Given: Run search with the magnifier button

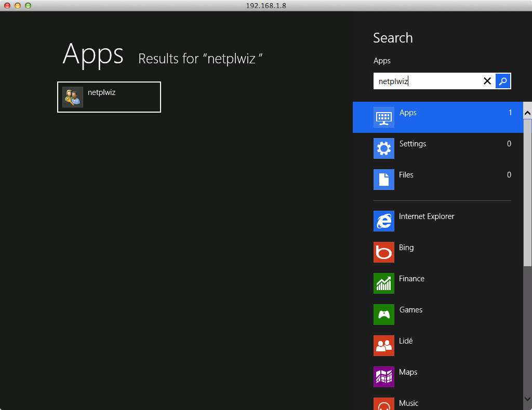Looking at the screenshot, I should tap(503, 81).
